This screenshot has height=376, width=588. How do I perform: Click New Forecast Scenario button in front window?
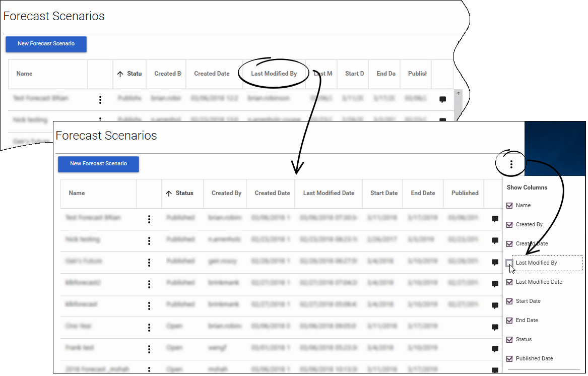point(98,164)
